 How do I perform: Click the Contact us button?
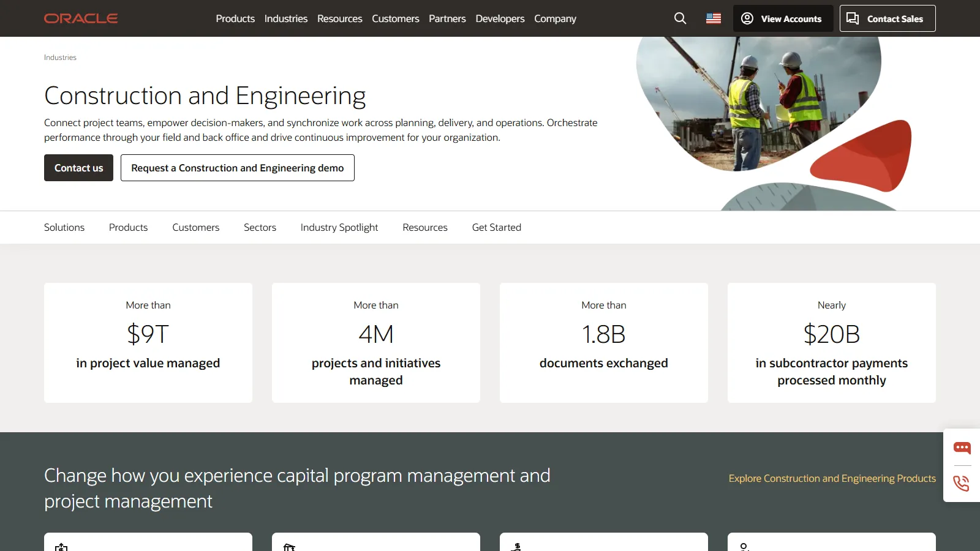pyautogui.click(x=78, y=168)
